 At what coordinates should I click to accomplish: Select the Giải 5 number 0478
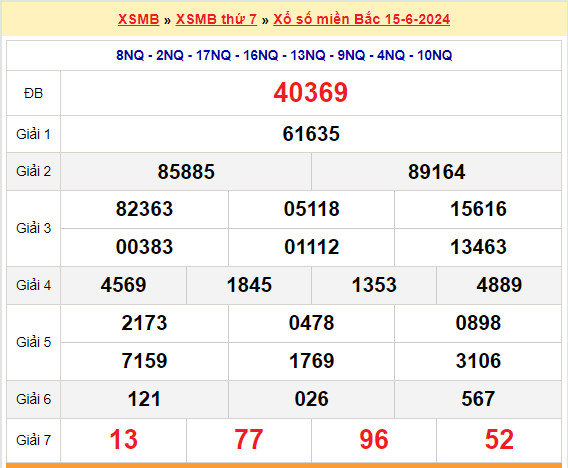click(312, 323)
